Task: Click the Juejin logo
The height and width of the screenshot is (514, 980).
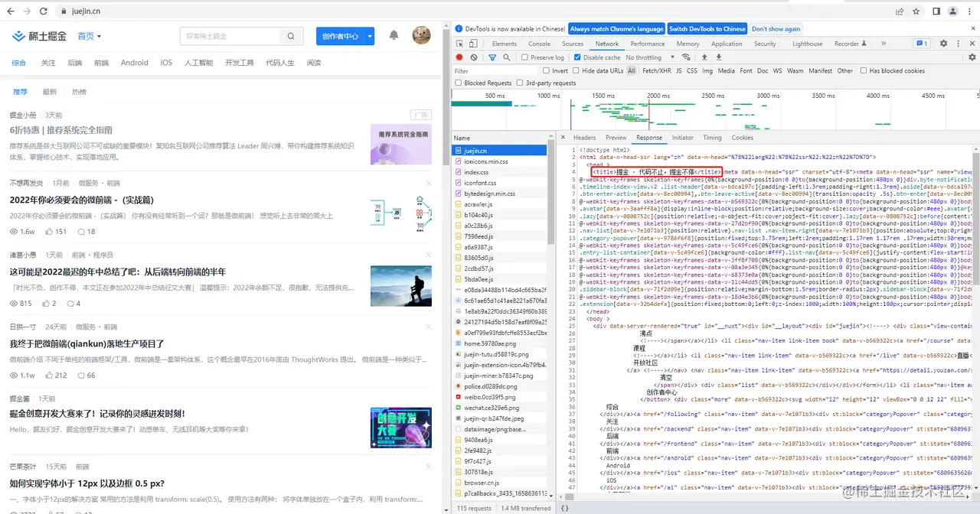Action: (38, 36)
